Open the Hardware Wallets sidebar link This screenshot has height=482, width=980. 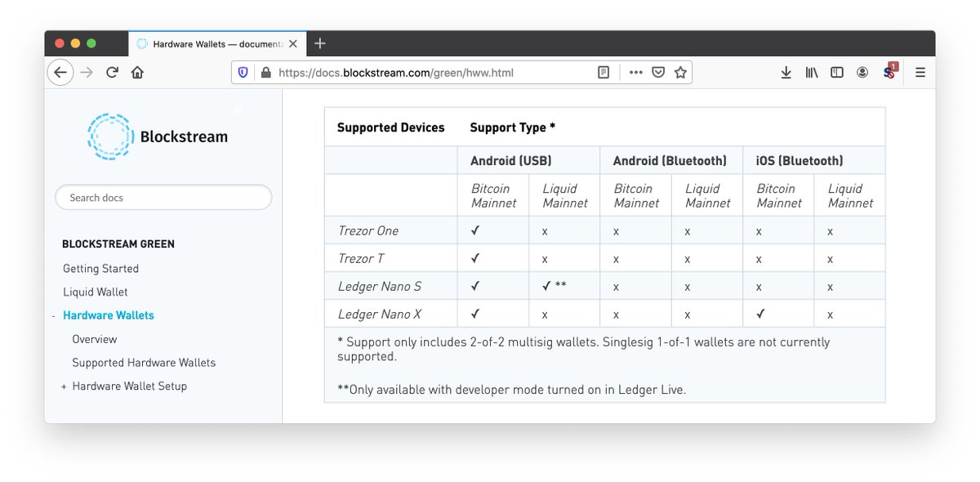point(109,315)
